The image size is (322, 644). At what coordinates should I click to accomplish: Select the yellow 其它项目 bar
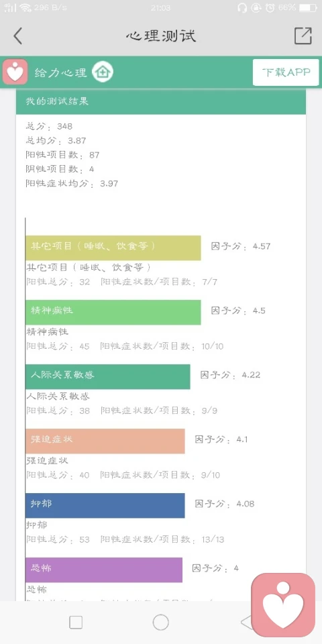click(113, 248)
